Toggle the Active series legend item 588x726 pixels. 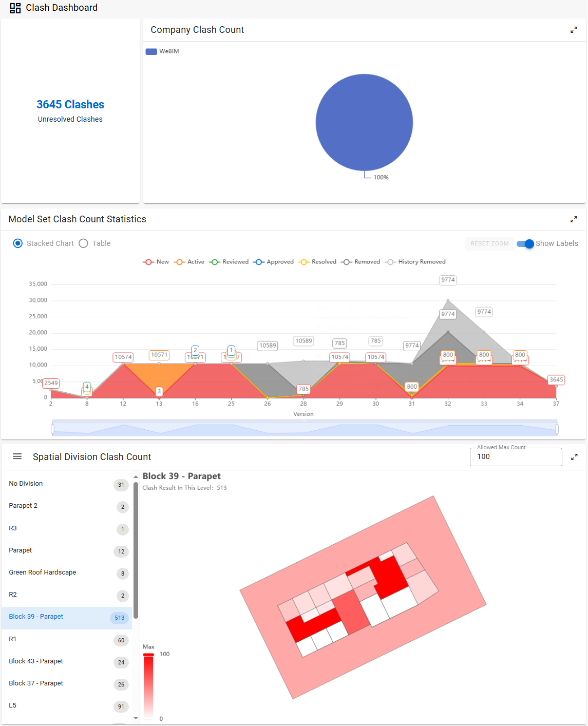click(189, 262)
